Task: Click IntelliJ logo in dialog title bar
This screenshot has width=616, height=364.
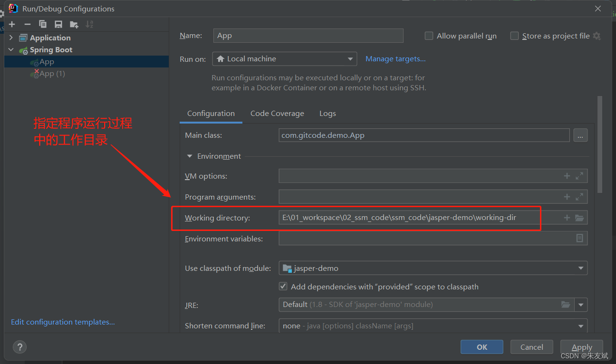Action: point(13,8)
